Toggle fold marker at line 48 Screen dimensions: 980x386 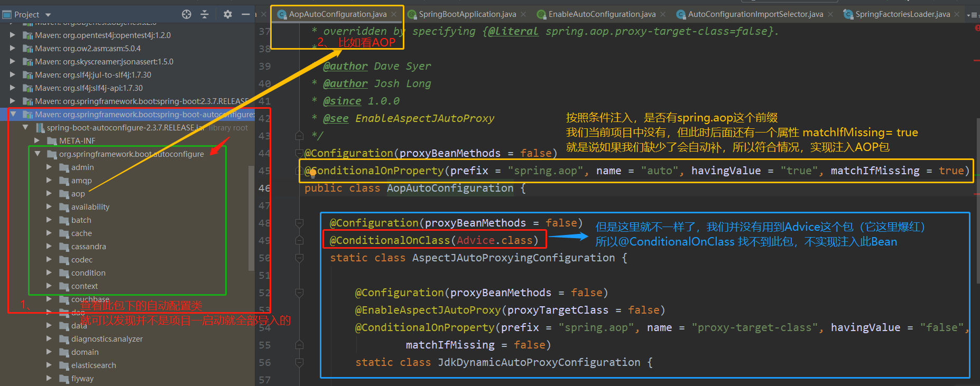tap(299, 223)
